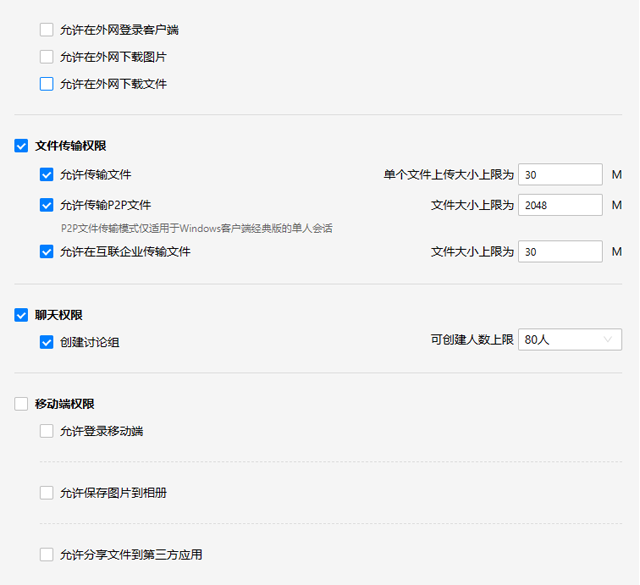This screenshot has height=585, width=640.
Task: Check 允许登录移动端 option
Action: click(47, 431)
